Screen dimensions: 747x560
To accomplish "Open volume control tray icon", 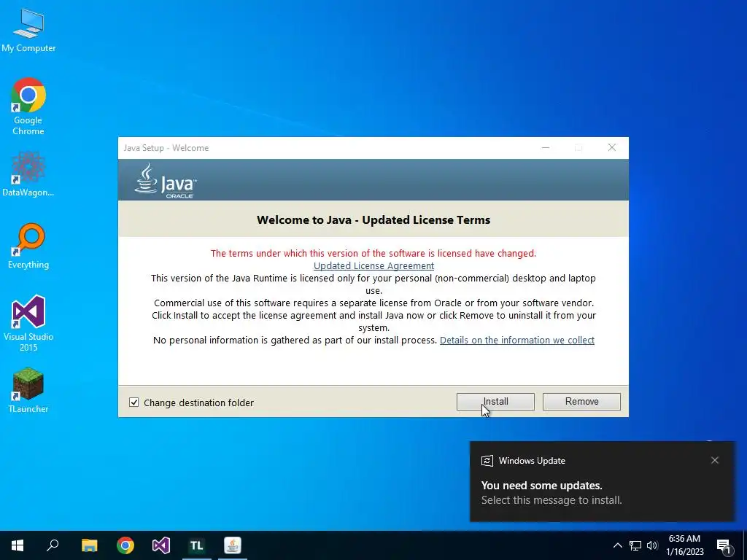I will point(652,545).
